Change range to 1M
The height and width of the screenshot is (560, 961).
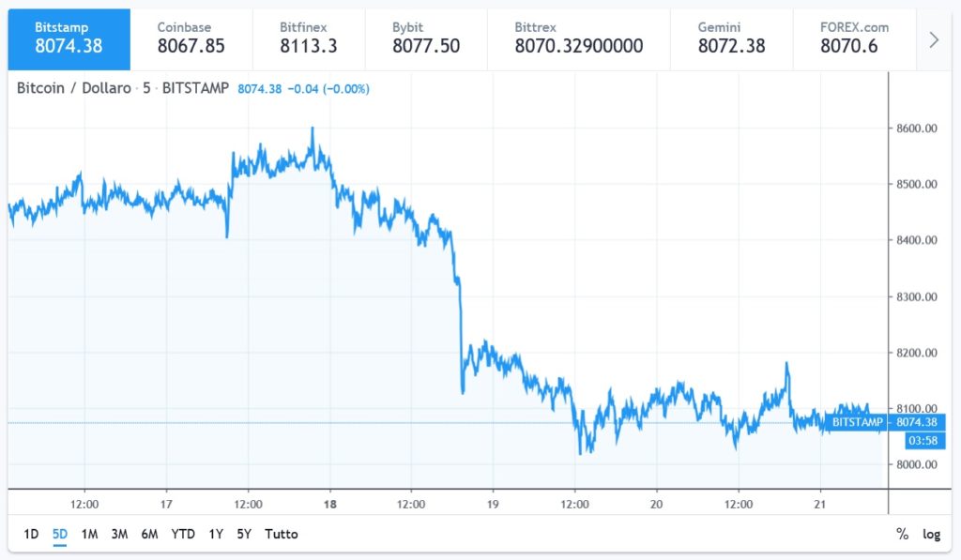(89, 534)
